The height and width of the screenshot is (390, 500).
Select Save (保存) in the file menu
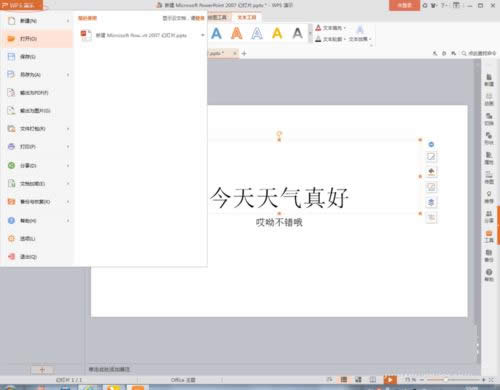tap(37, 57)
